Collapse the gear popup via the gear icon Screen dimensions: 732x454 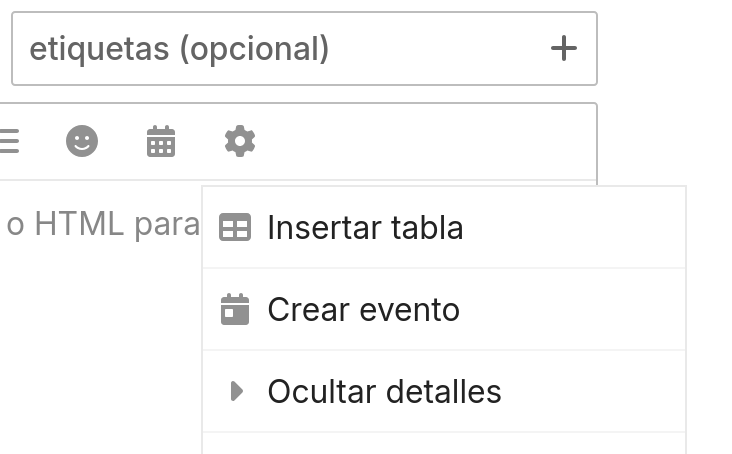tap(240, 141)
